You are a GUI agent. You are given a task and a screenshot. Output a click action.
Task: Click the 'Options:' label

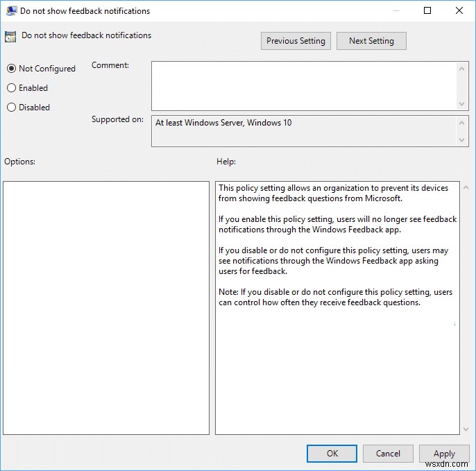click(x=19, y=162)
